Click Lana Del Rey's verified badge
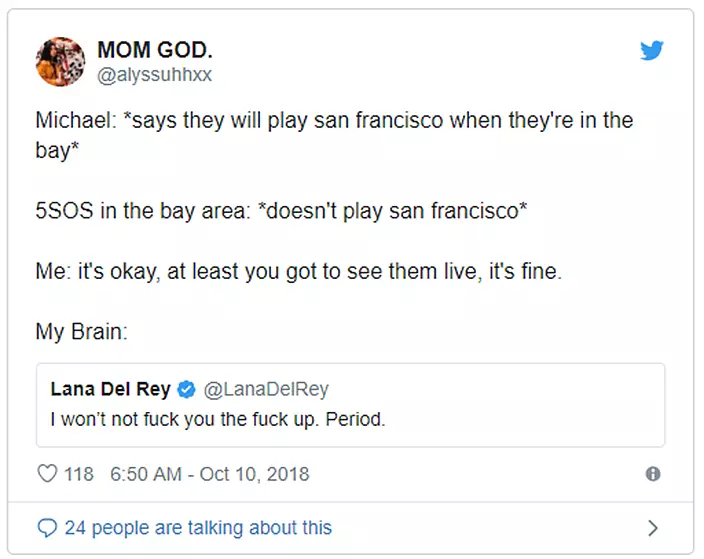 coord(186,390)
